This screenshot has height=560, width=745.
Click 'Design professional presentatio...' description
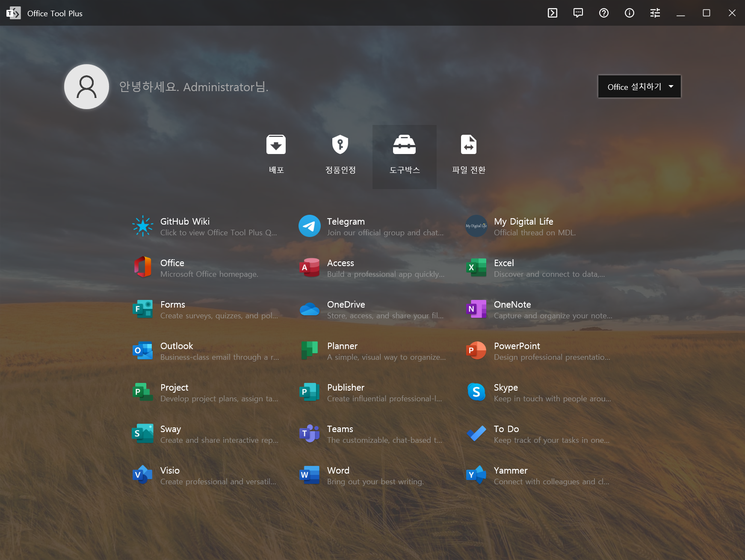tap(552, 357)
